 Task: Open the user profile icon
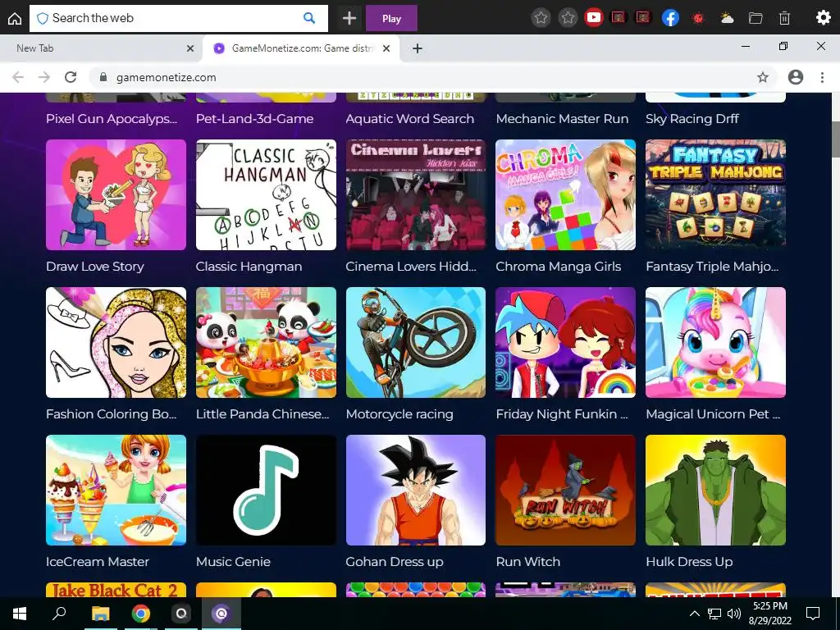(x=796, y=77)
